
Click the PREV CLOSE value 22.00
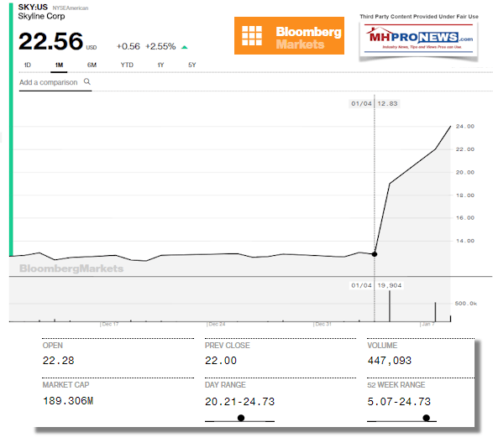[x=221, y=361]
